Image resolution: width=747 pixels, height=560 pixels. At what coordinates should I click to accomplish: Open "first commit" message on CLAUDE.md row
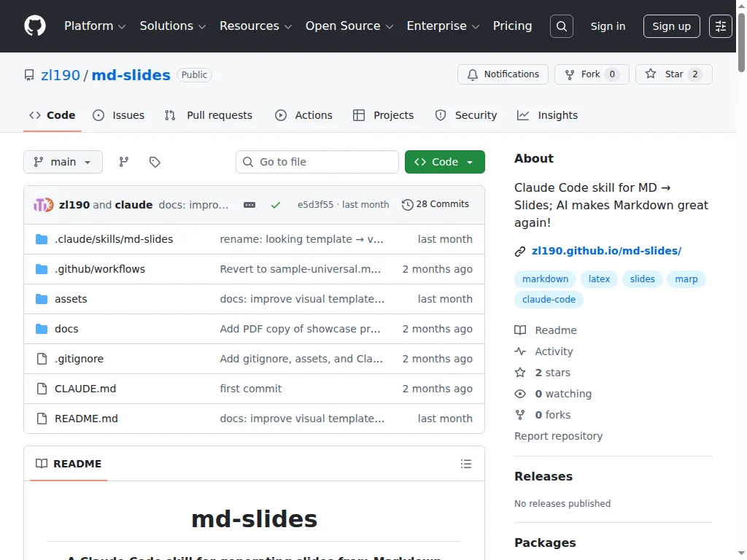coord(251,389)
